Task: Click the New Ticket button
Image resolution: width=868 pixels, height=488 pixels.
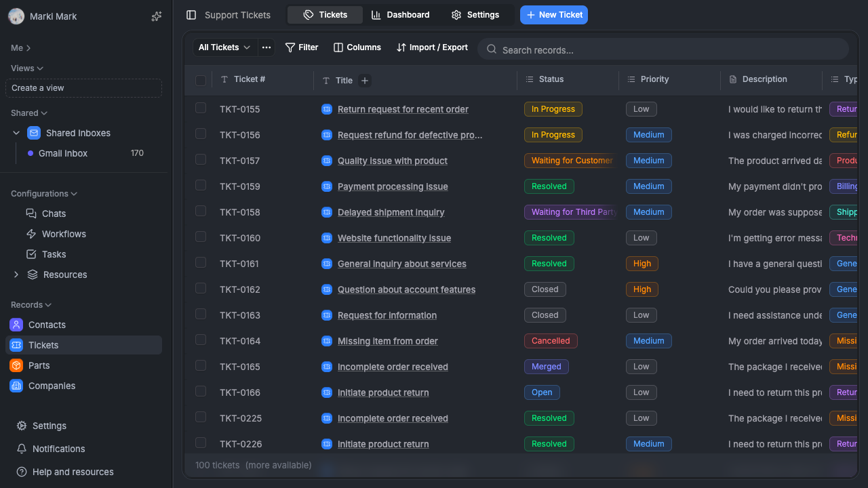Action: coord(553,15)
